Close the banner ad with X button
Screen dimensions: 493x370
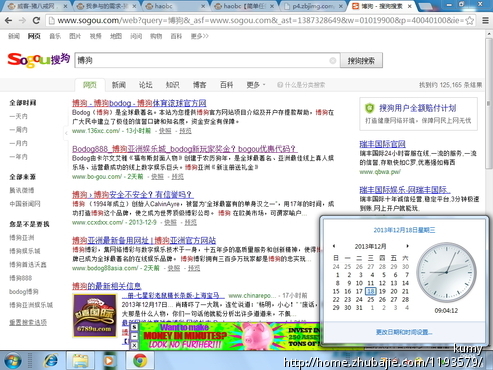[134, 345]
